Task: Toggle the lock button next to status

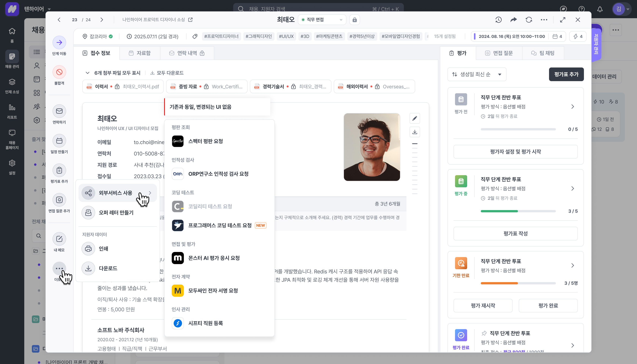Action: coord(355,20)
